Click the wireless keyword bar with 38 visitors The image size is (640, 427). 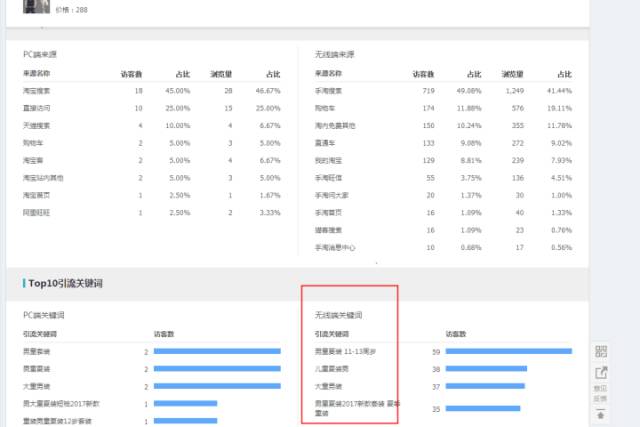click(x=486, y=369)
